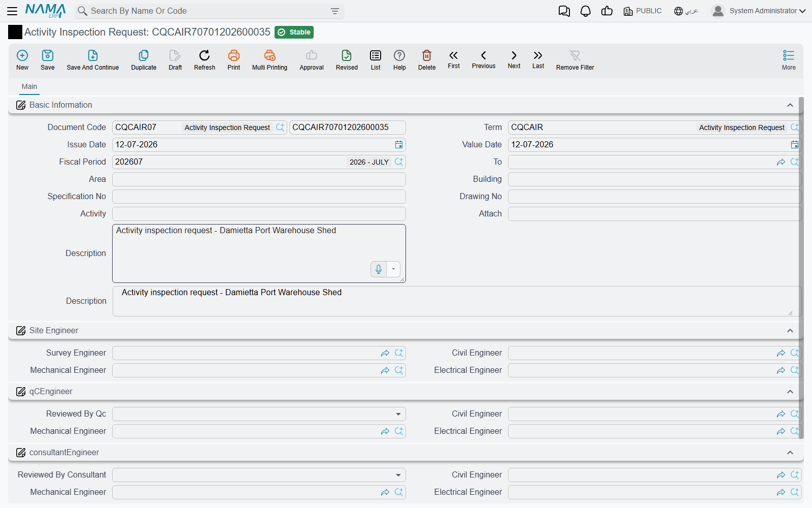Click the New record toolbar icon
Screen dimensions: 812x508
[22, 60]
